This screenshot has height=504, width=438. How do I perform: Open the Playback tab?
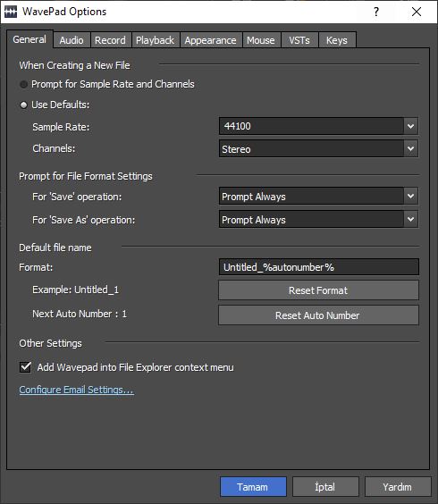155,40
